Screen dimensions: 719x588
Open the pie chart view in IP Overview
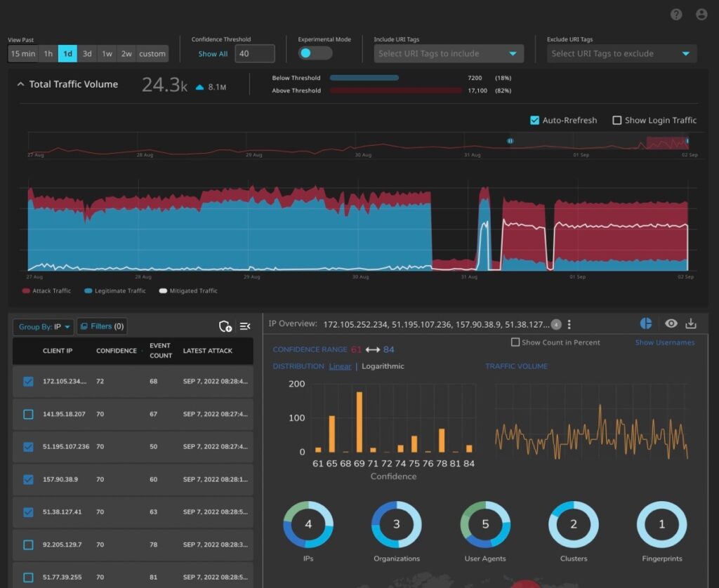click(645, 323)
